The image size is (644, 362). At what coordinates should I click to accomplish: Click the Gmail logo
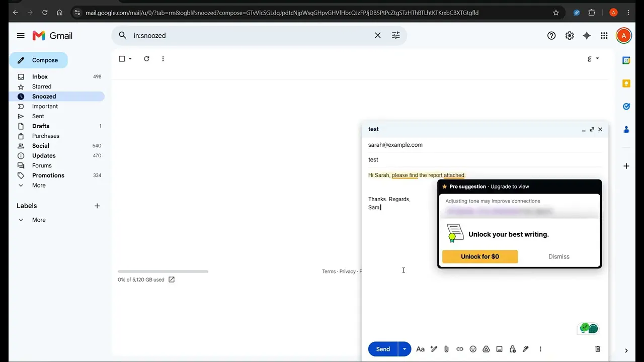pyautogui.click(x=52, y=36)
